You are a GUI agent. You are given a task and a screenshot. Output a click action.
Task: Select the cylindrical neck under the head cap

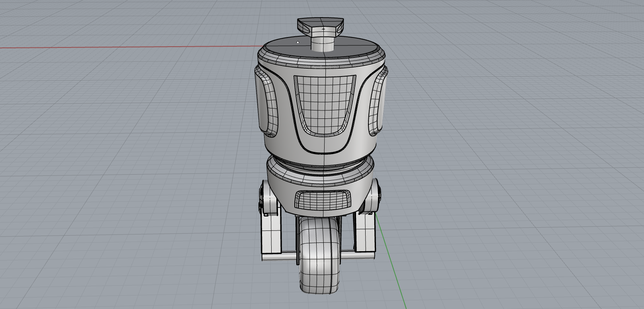coord(322,43)
